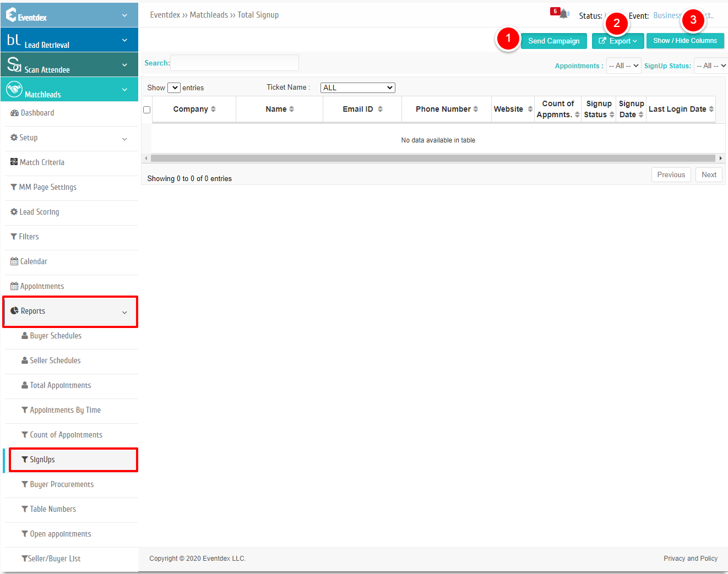728x574 pixels.
Task: Click the horizontal scrollbar right arrow
Action: pyautogui.click(x=720, y=158)
